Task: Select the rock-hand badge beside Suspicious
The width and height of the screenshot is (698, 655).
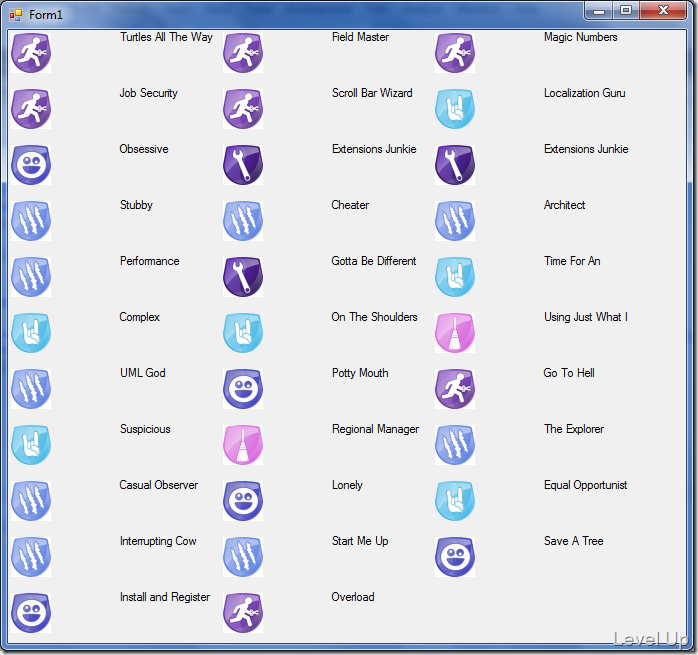Action: coord(31,445)
